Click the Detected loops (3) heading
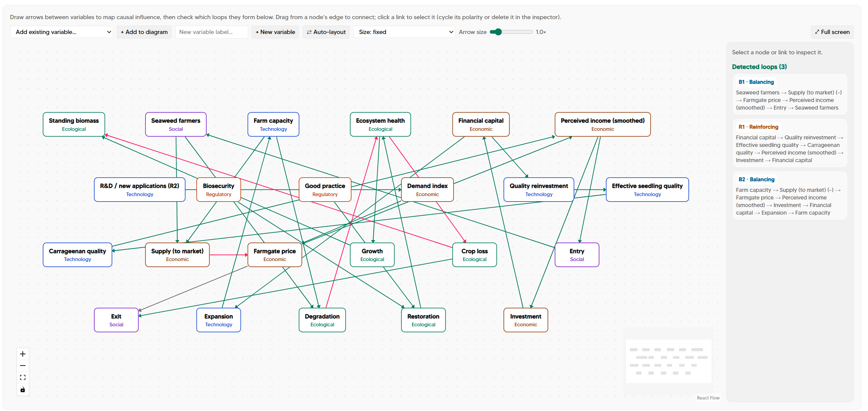The image size is (868, 411). pos(759,67)
